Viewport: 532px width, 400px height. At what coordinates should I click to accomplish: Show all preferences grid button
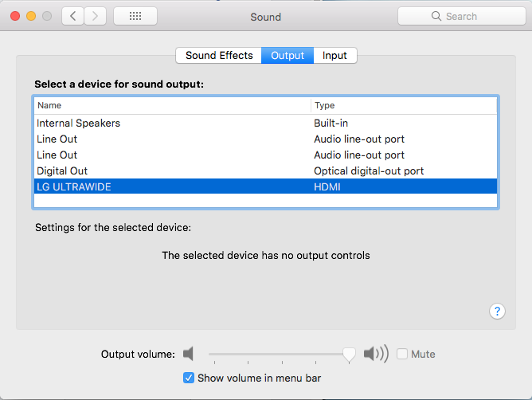(x=135, y=16)
